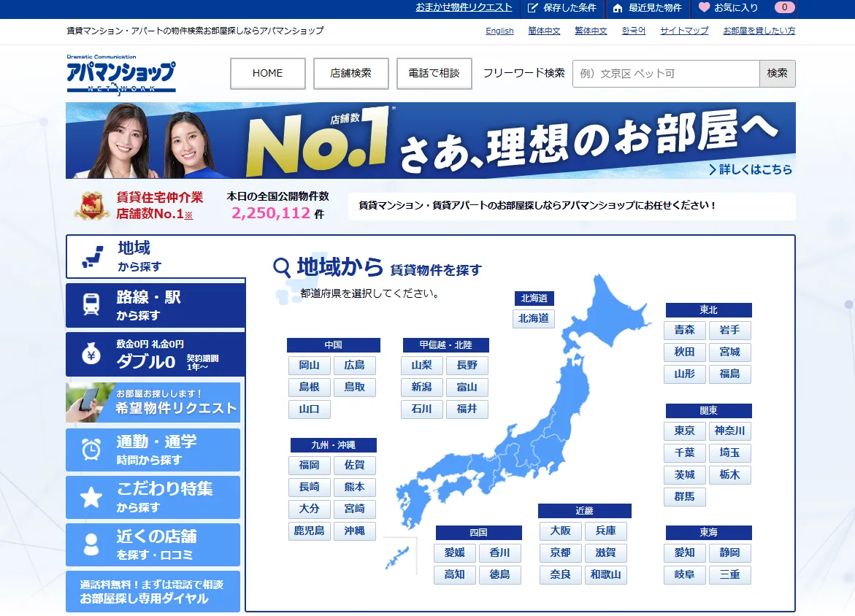Click the yen money bag icon
855x616 pixels.
tap(91, 353)
